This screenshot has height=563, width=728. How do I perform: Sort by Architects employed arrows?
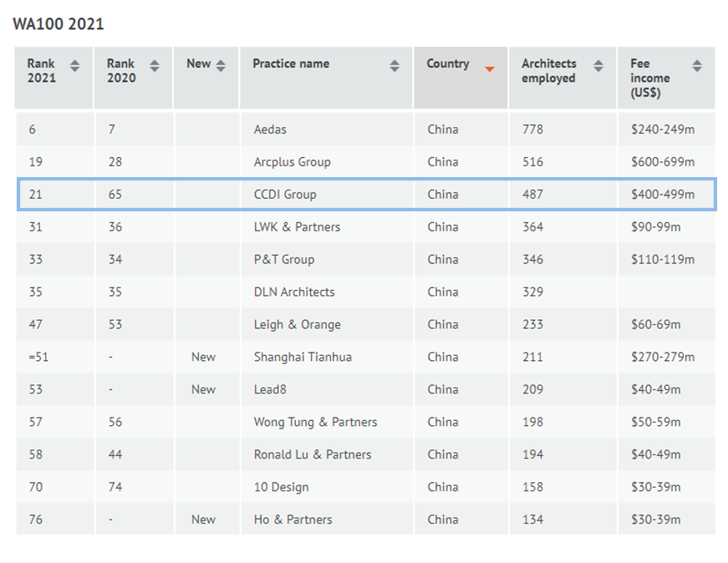(x=598, y=66)
